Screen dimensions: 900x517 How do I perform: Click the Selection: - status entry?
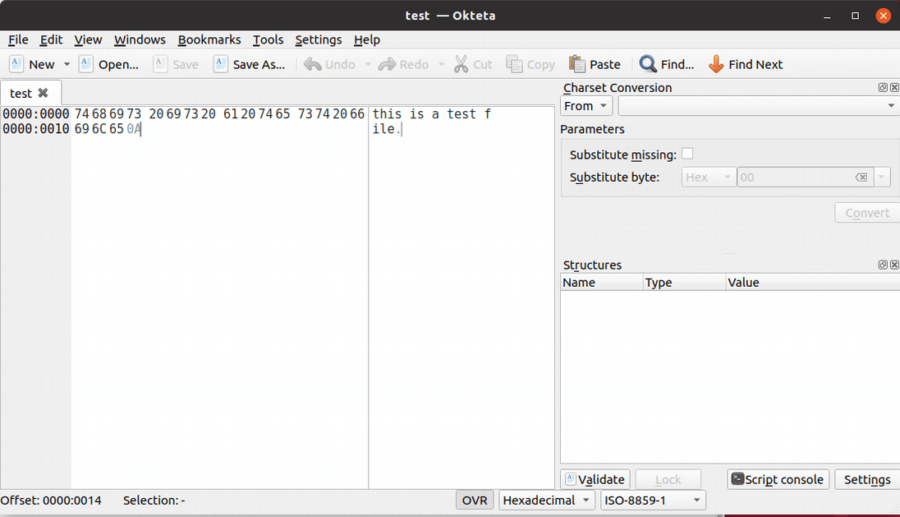154,500
